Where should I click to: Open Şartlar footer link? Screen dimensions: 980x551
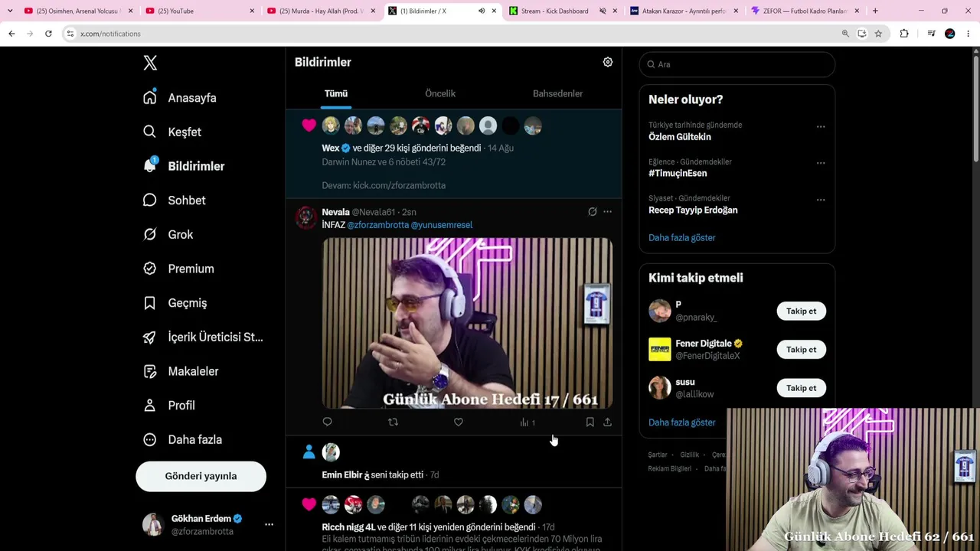tap(658, 455)
